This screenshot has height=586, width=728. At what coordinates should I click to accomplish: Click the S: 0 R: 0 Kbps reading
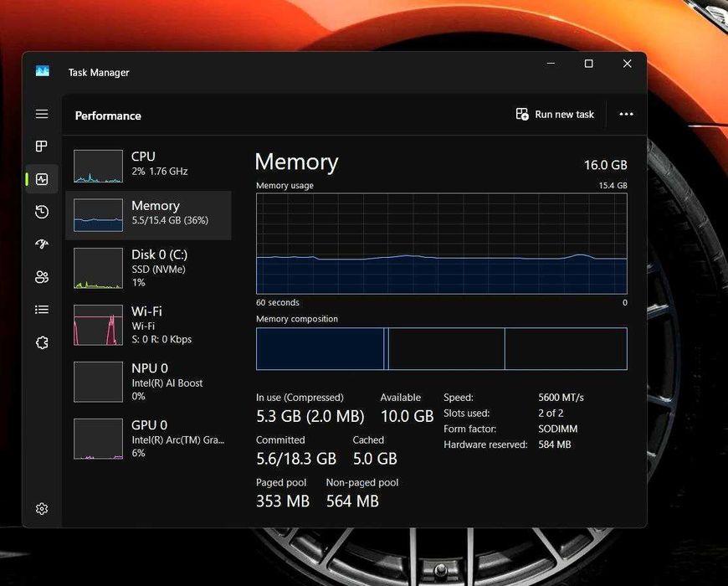tap(161, 339)
